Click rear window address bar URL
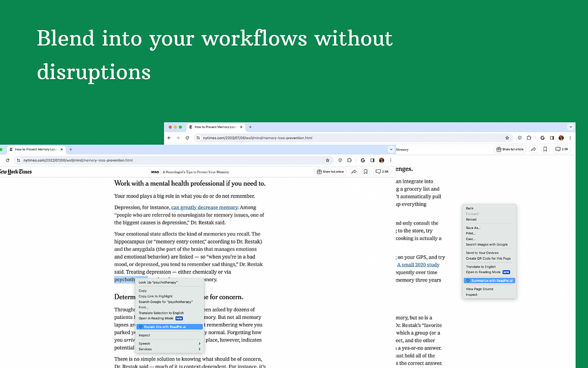The image size is (588, 368). 258,138
